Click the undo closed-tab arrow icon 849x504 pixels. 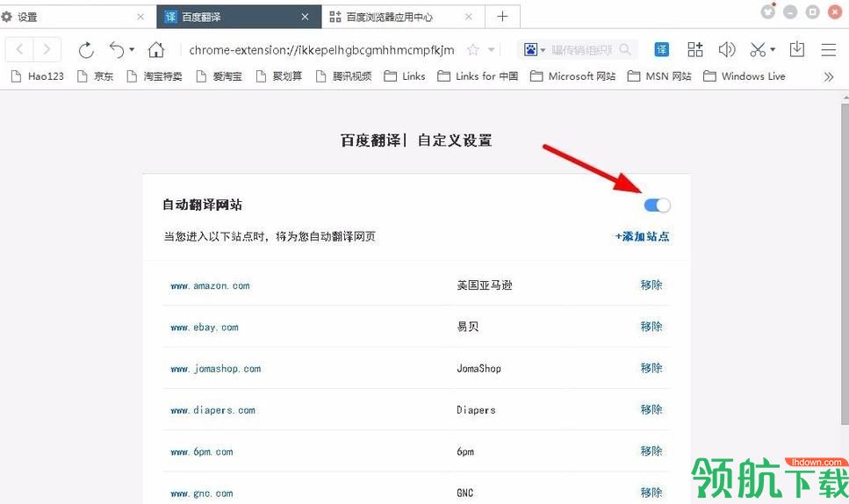tap(117, 50)
